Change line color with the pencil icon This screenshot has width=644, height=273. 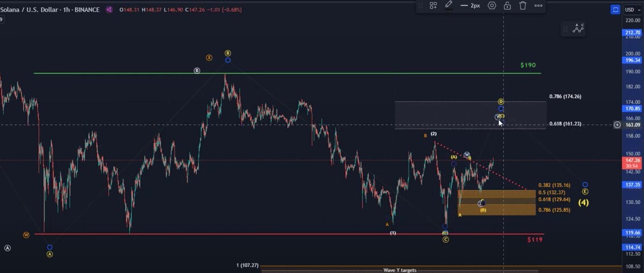[448, 5]
